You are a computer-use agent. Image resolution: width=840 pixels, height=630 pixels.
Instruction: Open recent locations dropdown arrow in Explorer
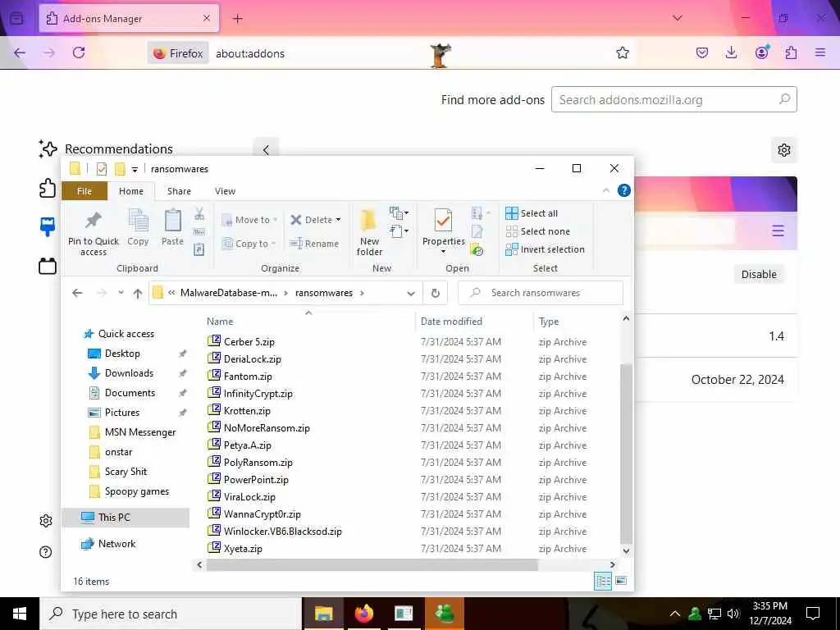tap(121, 293)
